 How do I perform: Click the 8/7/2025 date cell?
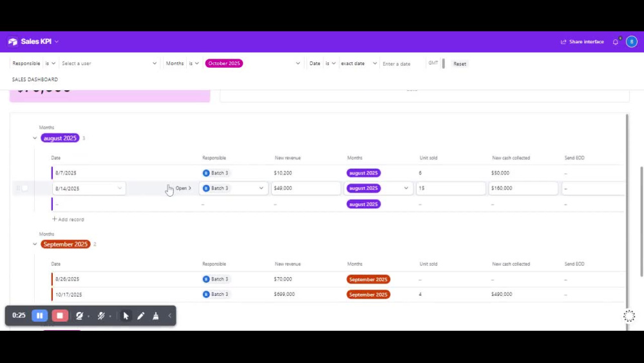point(66,173)
